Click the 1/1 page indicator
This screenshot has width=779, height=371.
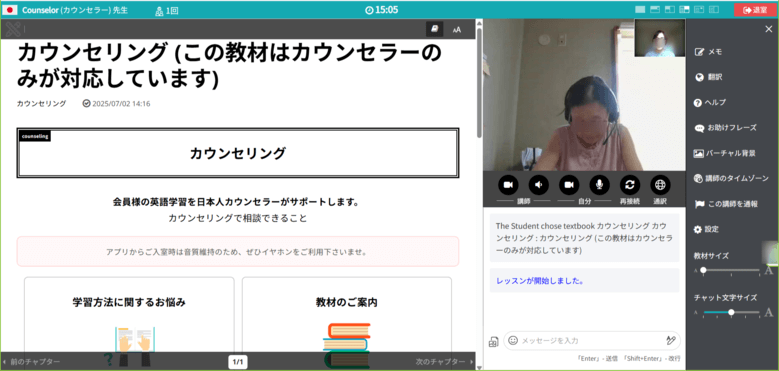(238, 362)
